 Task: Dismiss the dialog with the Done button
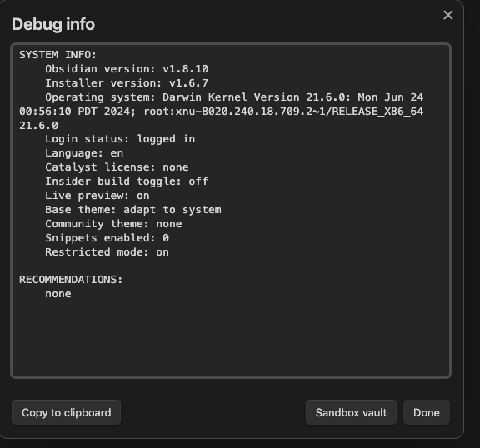(x=427, y=412)
